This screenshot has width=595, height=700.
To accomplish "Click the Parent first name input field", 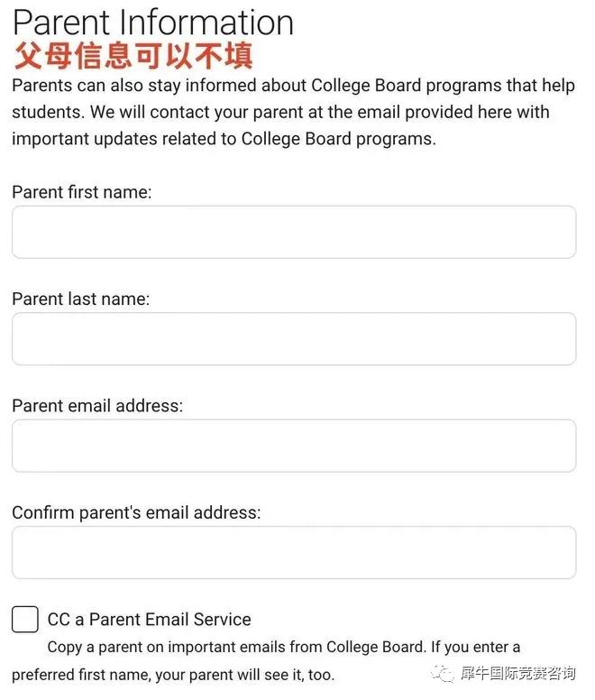I will coord(294,232).
